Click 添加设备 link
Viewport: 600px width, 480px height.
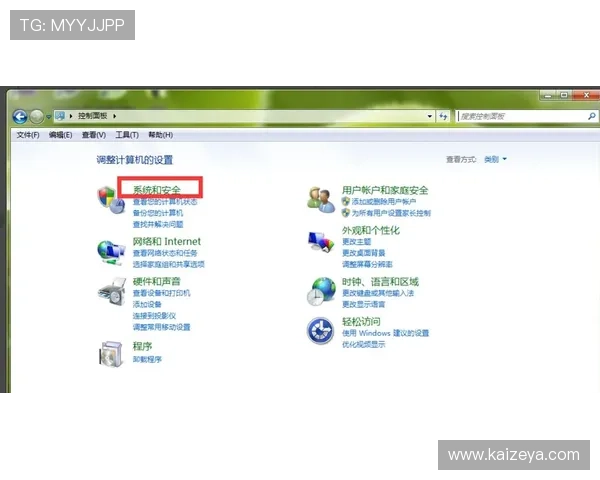point(147,304)
